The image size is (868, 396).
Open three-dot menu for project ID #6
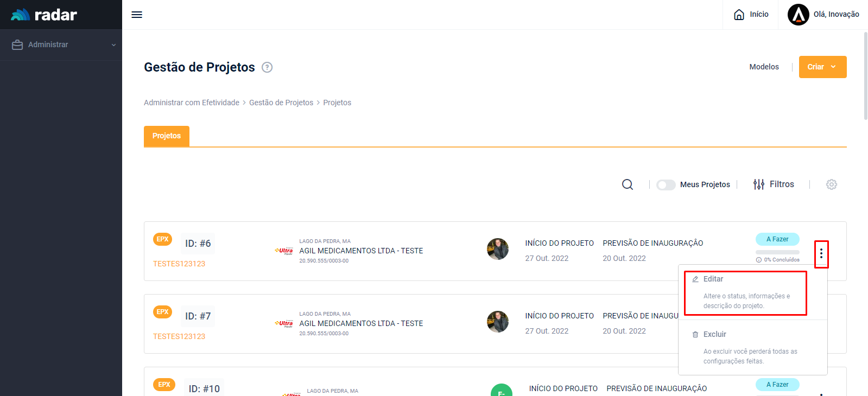coord(821,253)
